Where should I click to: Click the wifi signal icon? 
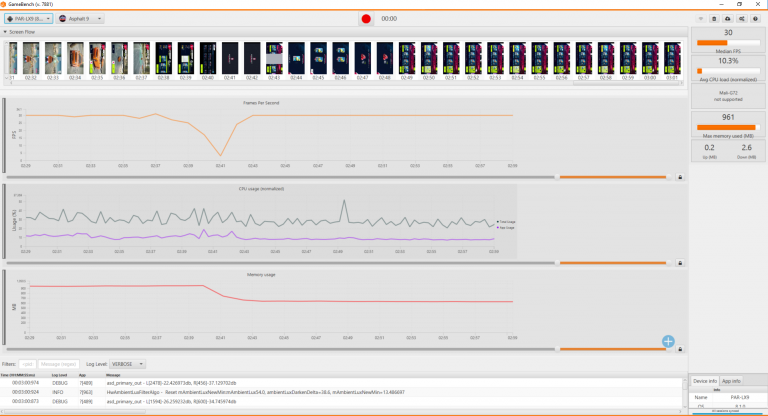coord(700,19)
